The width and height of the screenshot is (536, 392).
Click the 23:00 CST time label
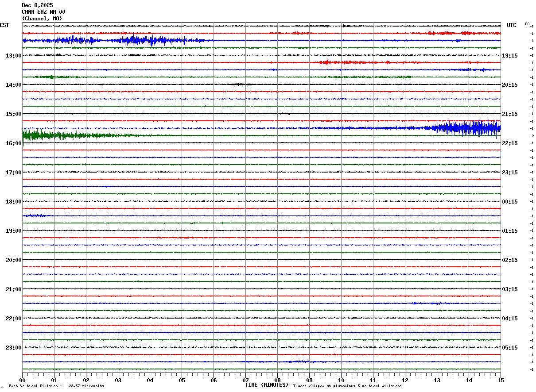(x=13, y=348)
